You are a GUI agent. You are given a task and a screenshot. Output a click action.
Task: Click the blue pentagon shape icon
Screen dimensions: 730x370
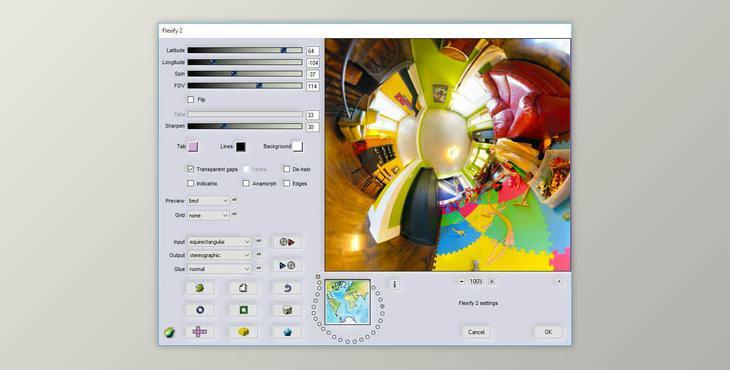(x=287, y=332)
